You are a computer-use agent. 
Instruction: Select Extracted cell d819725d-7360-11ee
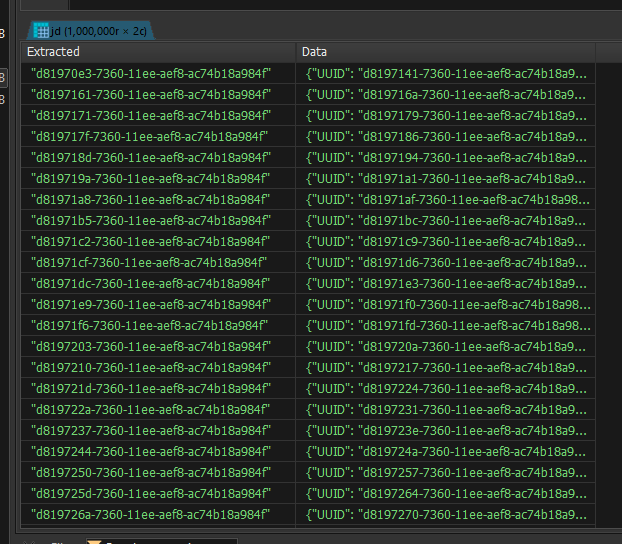[x=150, y=493]
